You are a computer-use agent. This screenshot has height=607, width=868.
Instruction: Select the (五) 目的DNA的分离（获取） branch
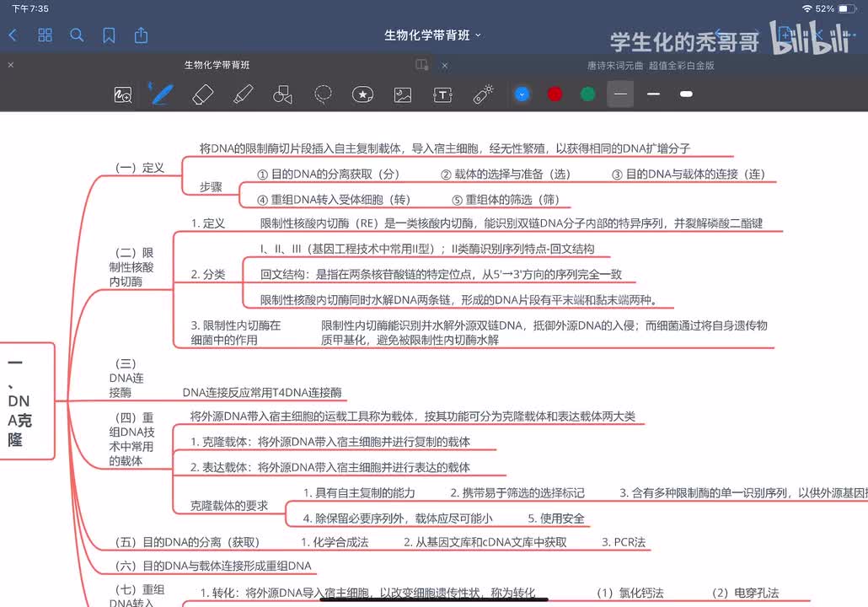(x=187, y=542)
